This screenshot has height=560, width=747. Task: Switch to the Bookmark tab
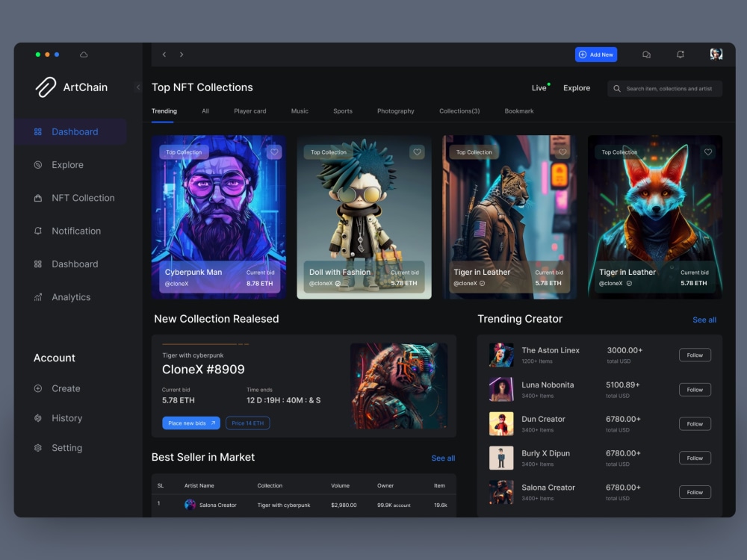(x=519, y=111)
